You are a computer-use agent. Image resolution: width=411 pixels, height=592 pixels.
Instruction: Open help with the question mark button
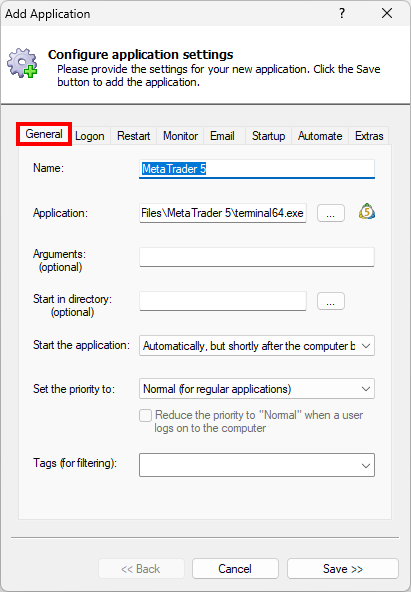(x=342, y=14)
